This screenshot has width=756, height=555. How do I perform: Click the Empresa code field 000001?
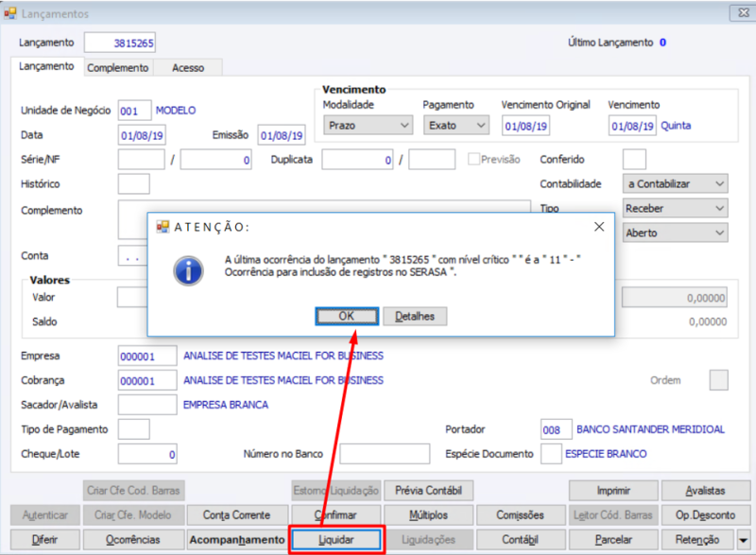click(x=147, y=356)
